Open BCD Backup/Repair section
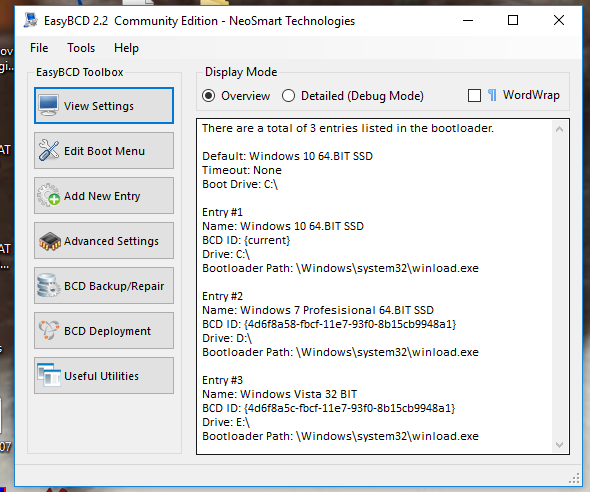This screenshot has height=492, width=590. click(104, 285)
